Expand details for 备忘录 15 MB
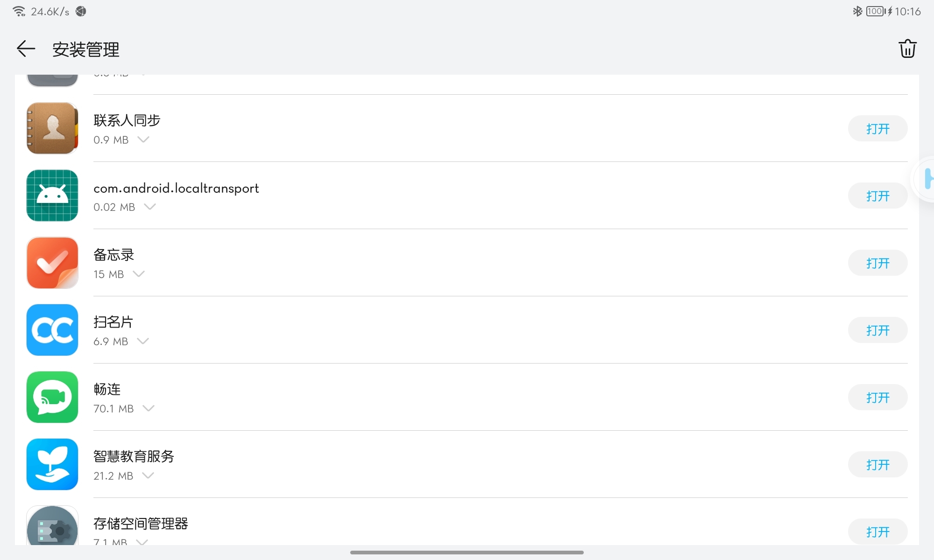Image resolution: width=934 pixels, height=560 pixels. pos(139,274)
